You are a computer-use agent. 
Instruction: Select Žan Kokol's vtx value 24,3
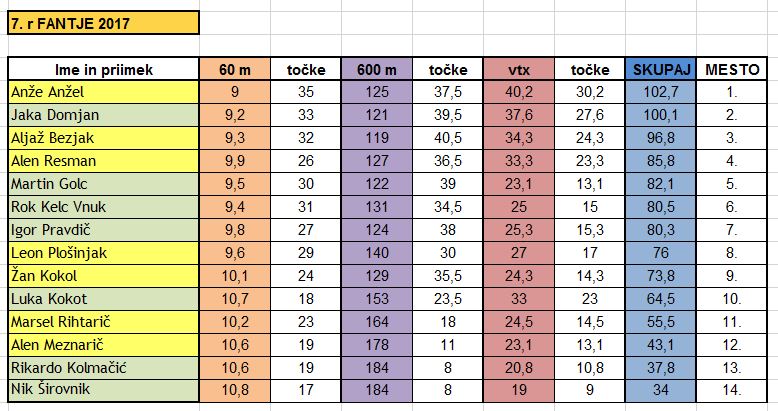click(519, 275)
